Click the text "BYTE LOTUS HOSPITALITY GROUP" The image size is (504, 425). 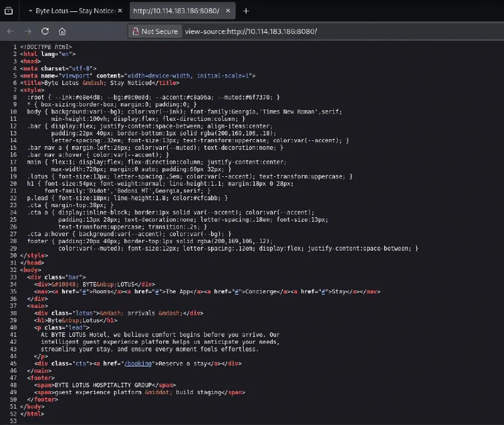[103, 385]
